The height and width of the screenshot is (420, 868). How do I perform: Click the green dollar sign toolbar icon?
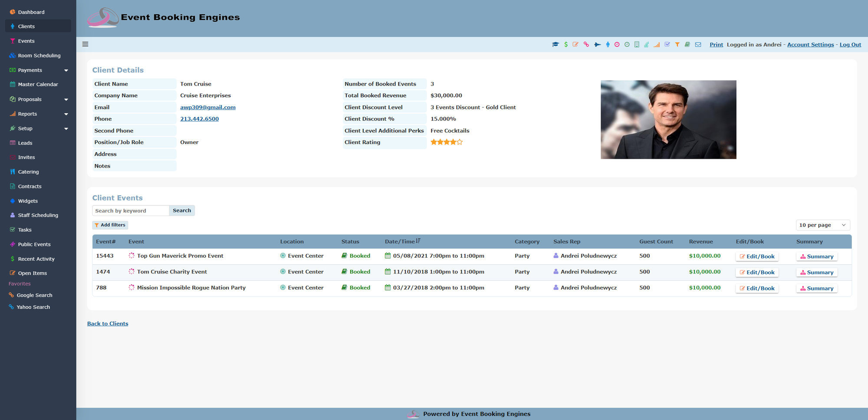pyautogui.click(x=566, y=45)
